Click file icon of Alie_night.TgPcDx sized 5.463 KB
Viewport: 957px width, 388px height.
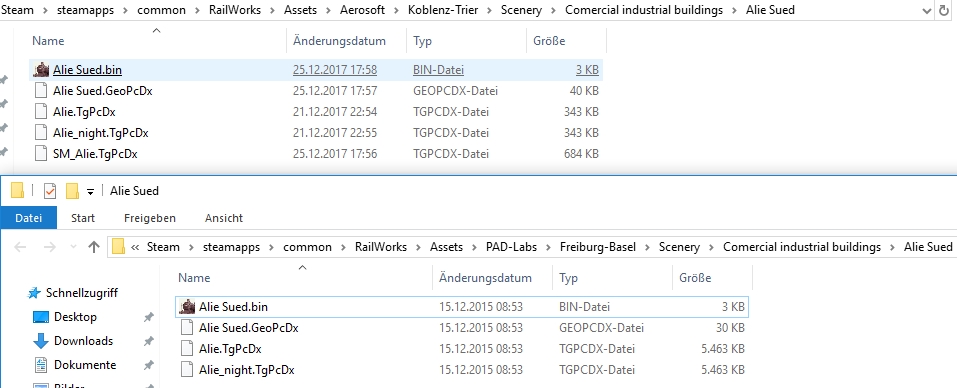point(187,370)
